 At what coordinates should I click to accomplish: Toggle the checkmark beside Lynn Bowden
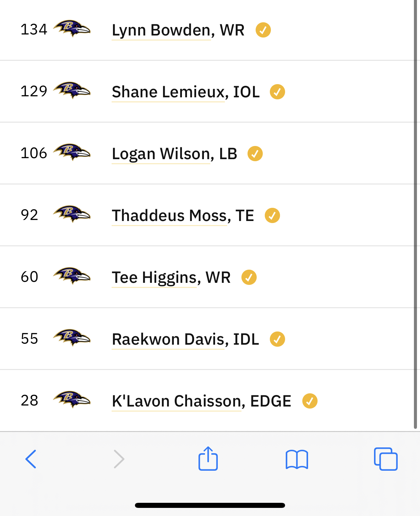coord(263,30)
